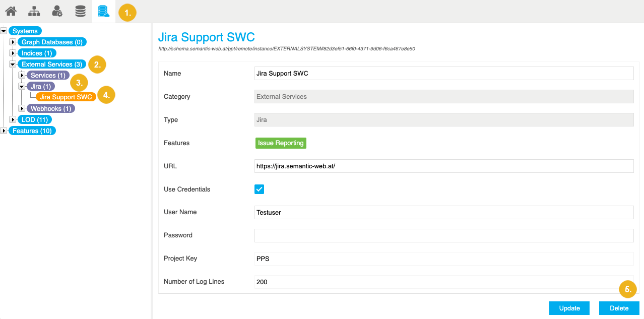This screenshot has height=319, width=644.
Task: Focus the URL input field
Action: tap(444, 166)
